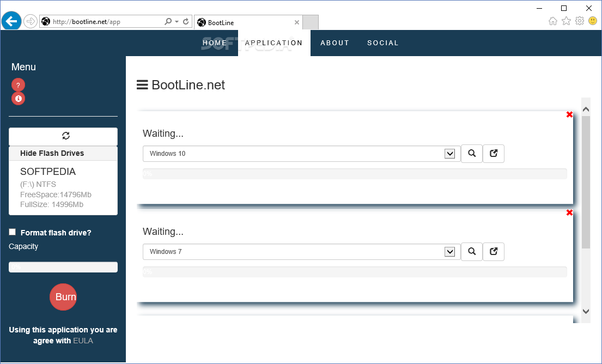
Task: Click the red question mark help icon
Action: click(18, 85)
